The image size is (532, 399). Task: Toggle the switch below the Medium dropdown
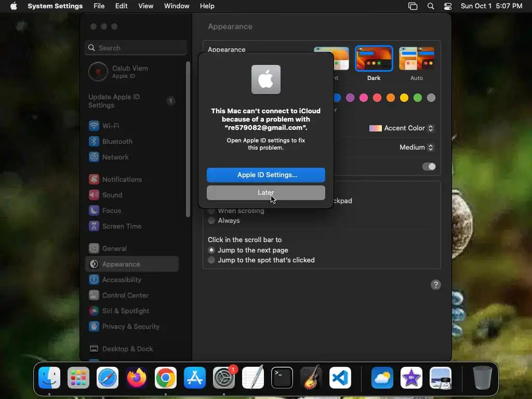coord(429,167)
